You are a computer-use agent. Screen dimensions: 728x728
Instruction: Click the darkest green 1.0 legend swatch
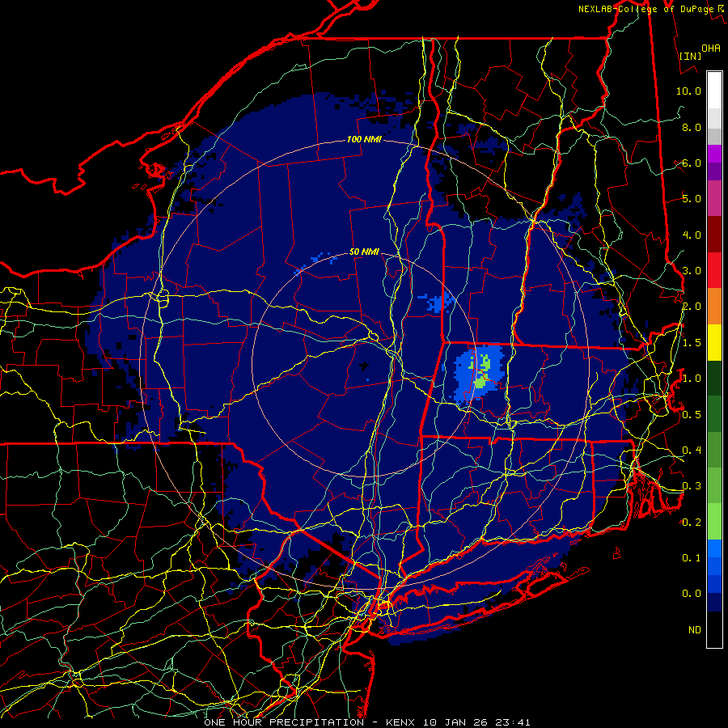tap(714, 378)
